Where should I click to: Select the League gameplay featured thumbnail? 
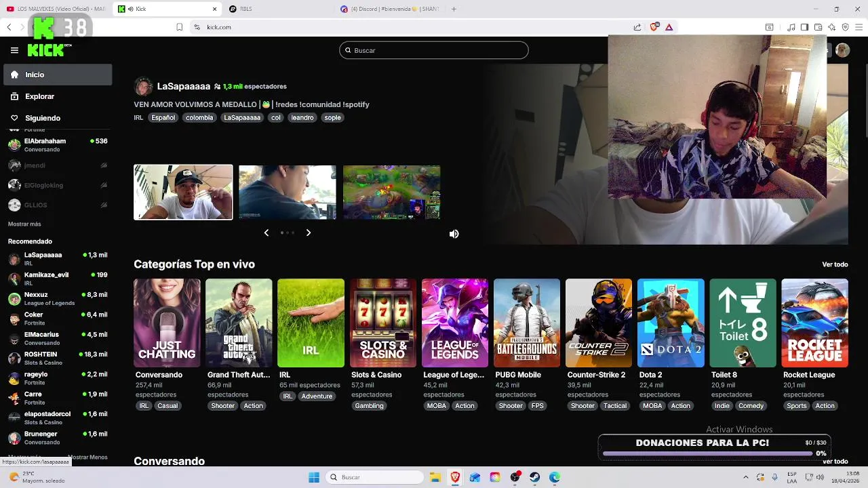coord(392,192)
